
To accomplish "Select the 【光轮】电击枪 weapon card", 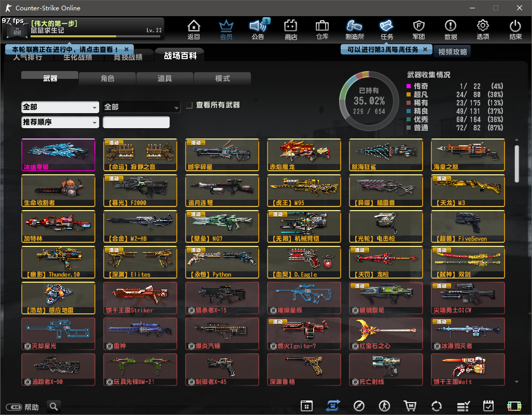I will pos(386,226).
